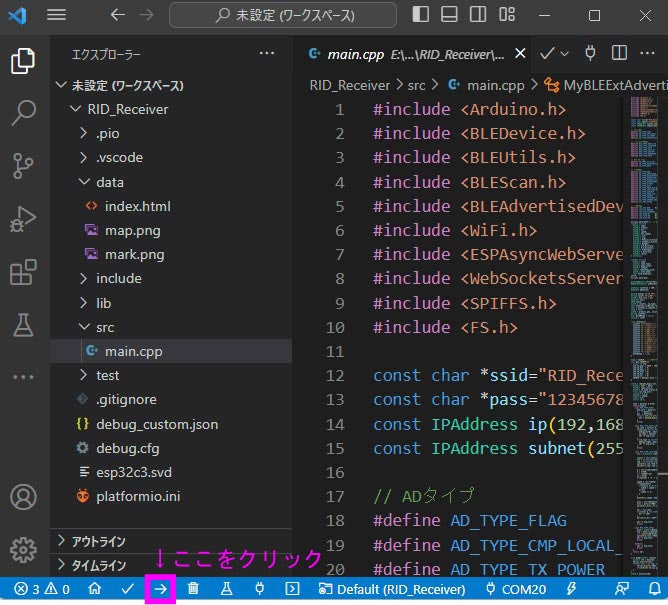The image size is (668, 605).
Task: Click the minimap code overview
Action: click(x=643, y=337)
